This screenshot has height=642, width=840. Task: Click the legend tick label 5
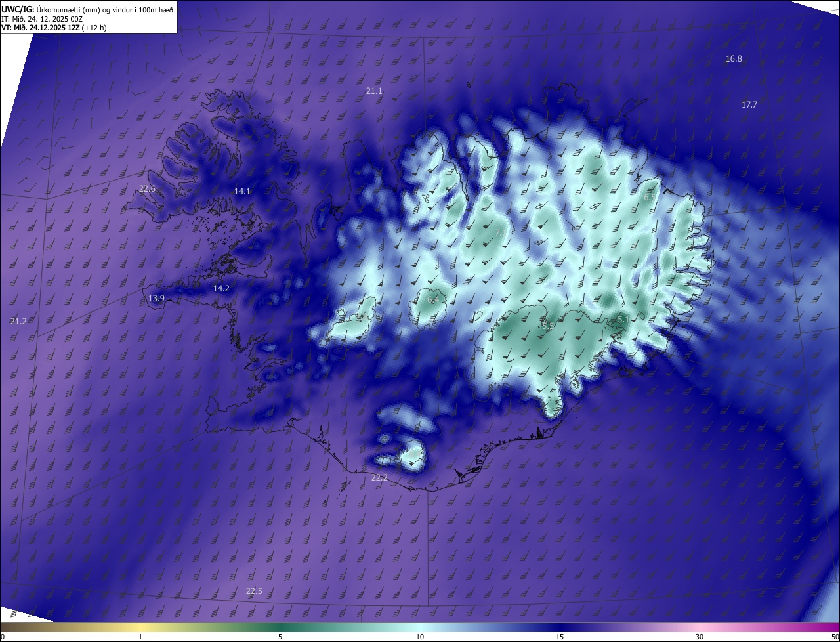coord(280,637)
